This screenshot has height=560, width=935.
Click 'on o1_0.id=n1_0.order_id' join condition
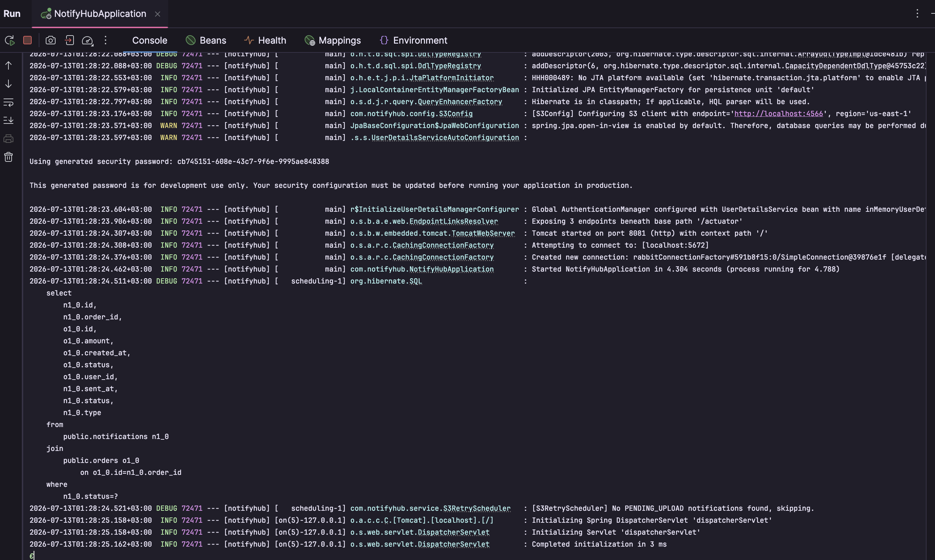[131, 473]
